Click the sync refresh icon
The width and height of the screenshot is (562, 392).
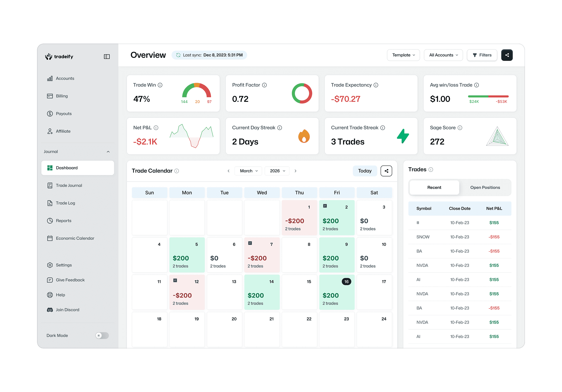point(178,55)
